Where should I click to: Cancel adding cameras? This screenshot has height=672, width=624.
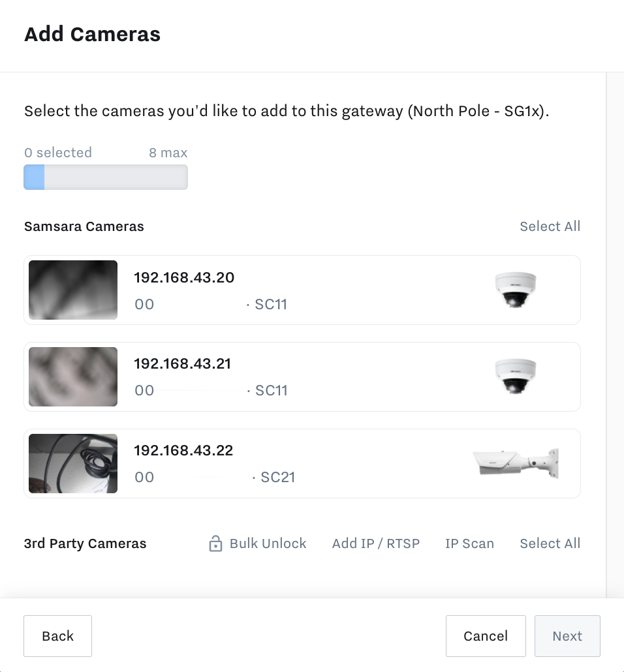486,636
